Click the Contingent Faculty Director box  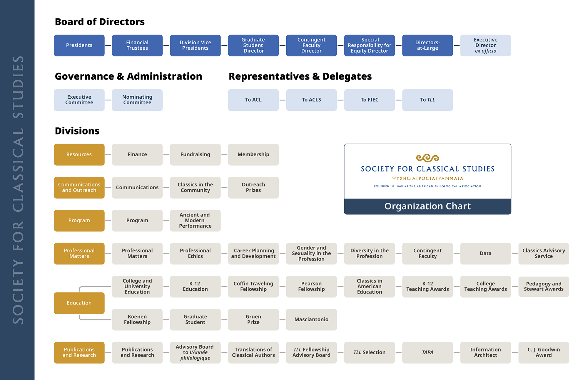pyautogui.click(x=311, y=45)
